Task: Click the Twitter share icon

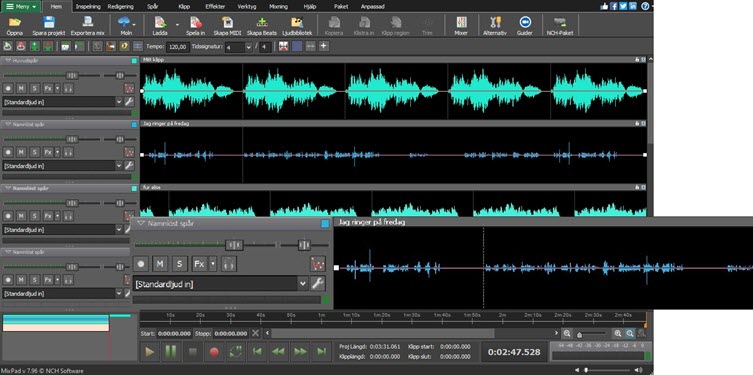Action: pyautogui.click(x=623, y=6)
